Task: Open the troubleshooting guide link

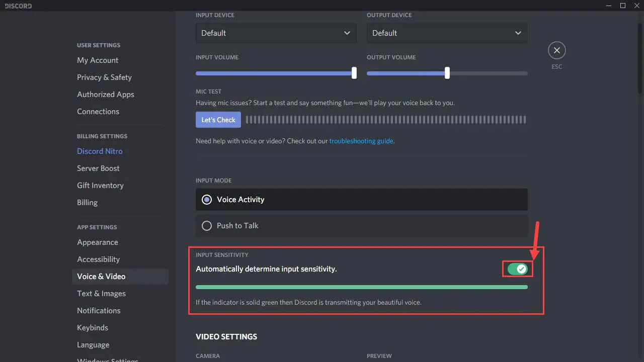Action: pos(361,141)
